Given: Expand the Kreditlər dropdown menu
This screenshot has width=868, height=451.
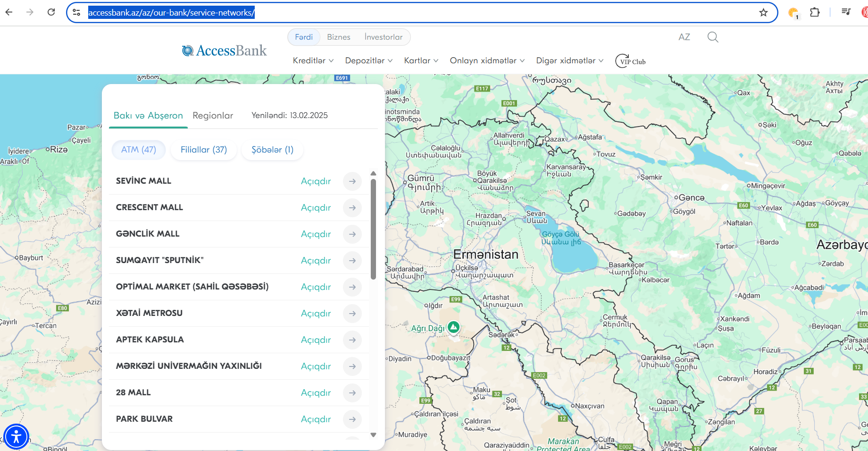Looking at the screenshot, I should point(313,60).
